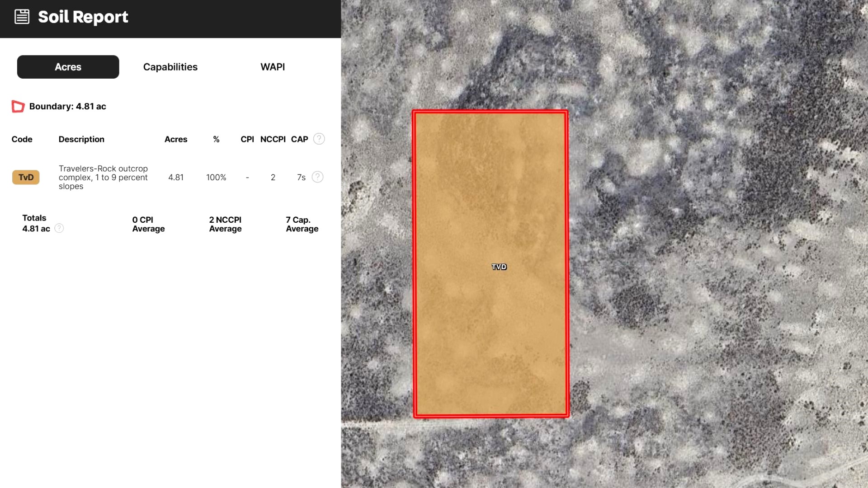This screenshot has width=868, height=488.
Task: Click the help icon next to Totals
Action: (x=59, y=228)
